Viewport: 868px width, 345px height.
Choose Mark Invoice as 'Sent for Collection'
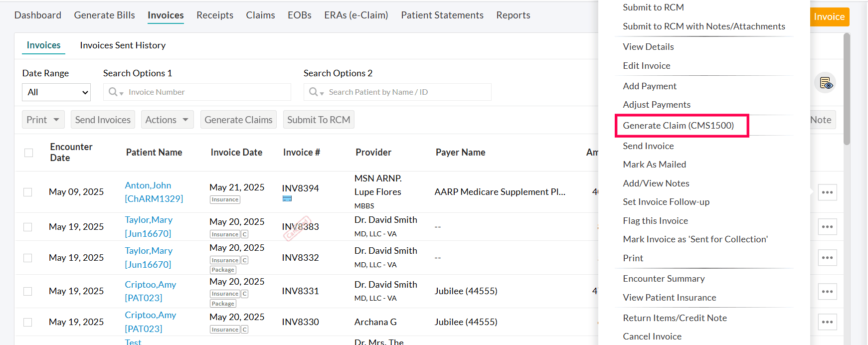(695, 239)
